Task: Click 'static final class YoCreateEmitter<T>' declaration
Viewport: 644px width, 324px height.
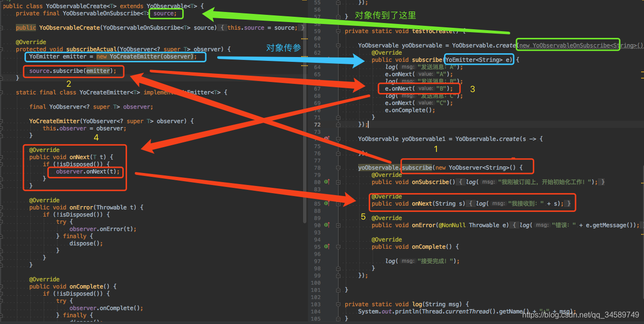Action: [x=78, y=92]
